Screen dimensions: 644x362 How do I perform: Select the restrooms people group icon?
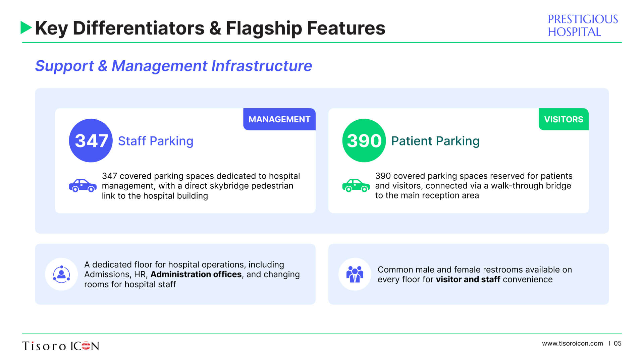355,274
